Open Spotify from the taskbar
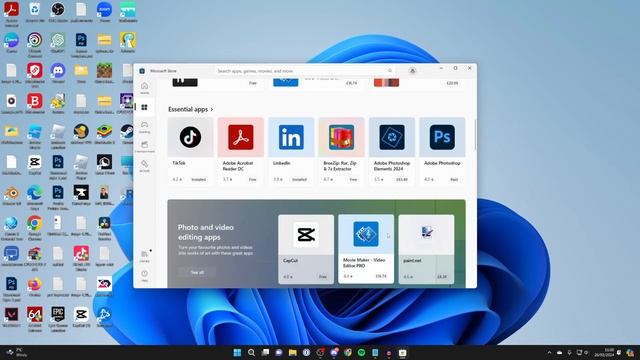Screen dimensions: 640x360 361,352
